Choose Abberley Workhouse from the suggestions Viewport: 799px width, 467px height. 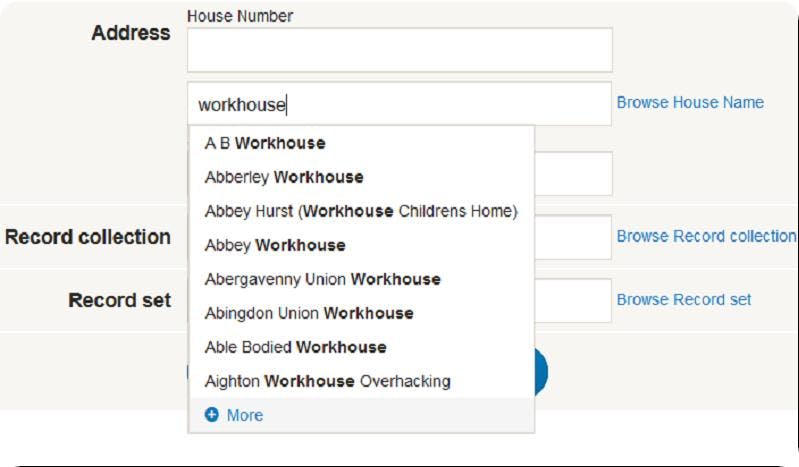click(284, 177)
